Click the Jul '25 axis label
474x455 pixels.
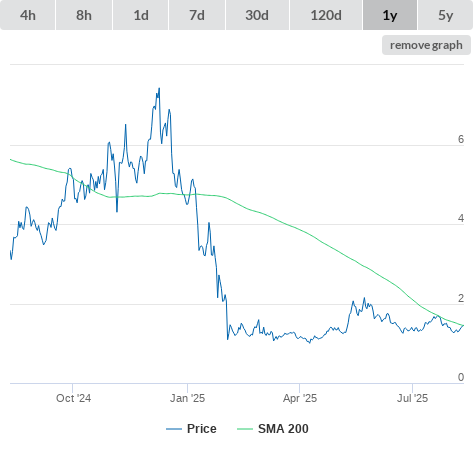click(x=412, y=398)
